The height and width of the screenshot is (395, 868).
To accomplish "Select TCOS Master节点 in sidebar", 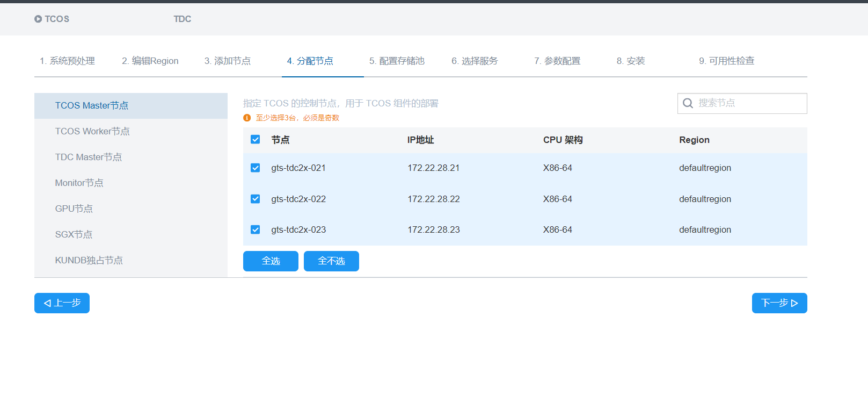I will 131,105.
